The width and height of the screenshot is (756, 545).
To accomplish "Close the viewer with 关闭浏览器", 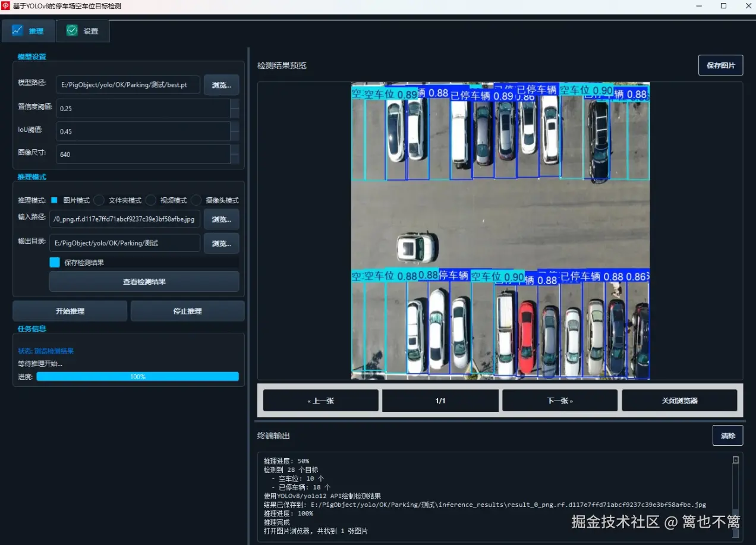I will point(679,401).
